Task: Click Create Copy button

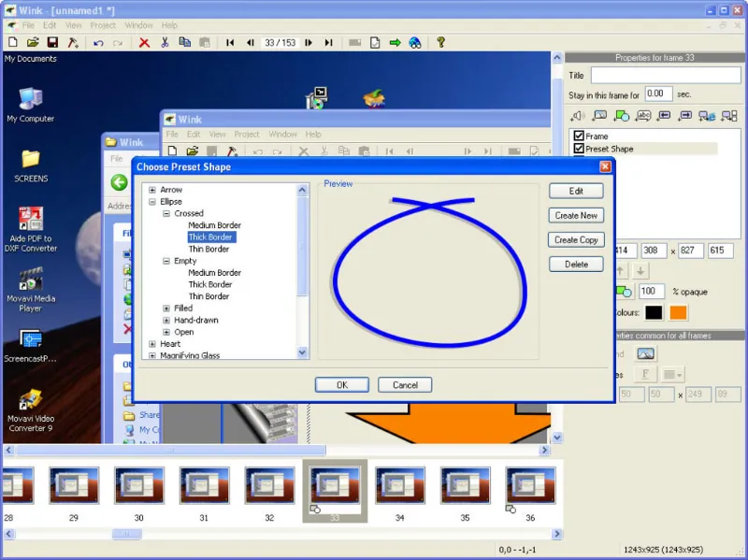Action: pos(576,240)
